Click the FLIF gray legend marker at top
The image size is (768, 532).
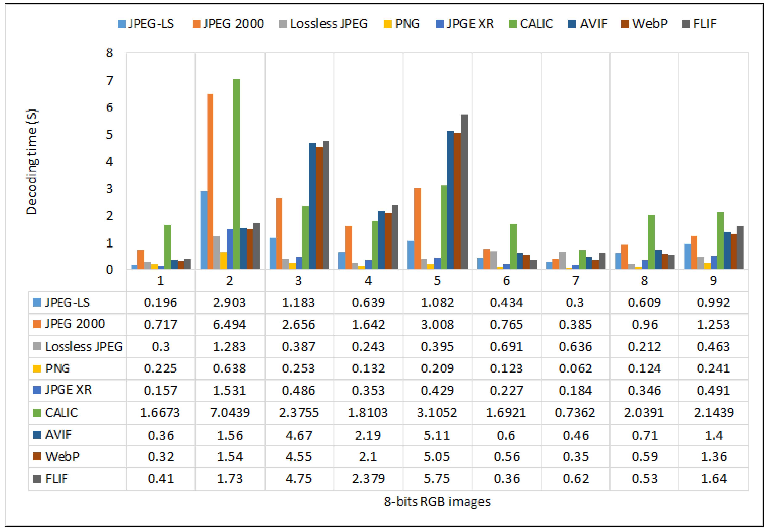[686, 24]
